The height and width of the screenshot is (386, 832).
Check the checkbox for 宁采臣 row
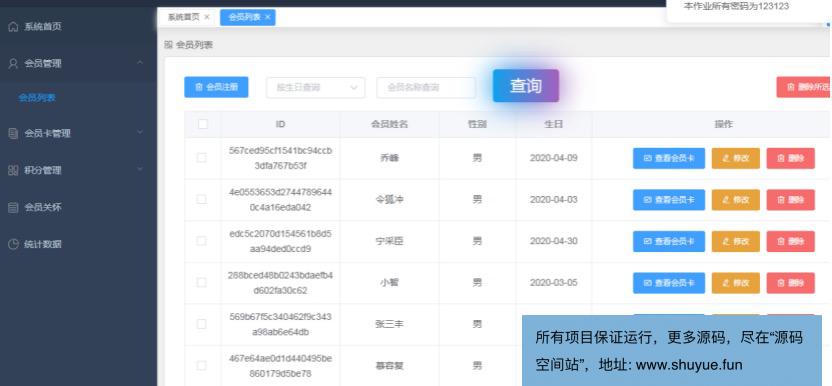(202, 241)
